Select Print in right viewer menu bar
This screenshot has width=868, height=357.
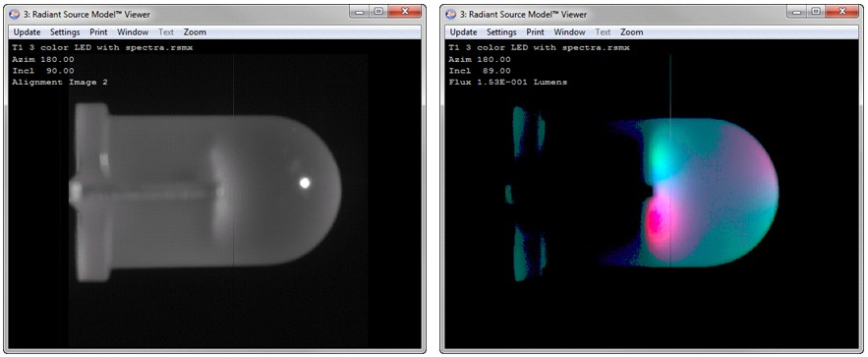pyautogui.click(x=535, y=32)
